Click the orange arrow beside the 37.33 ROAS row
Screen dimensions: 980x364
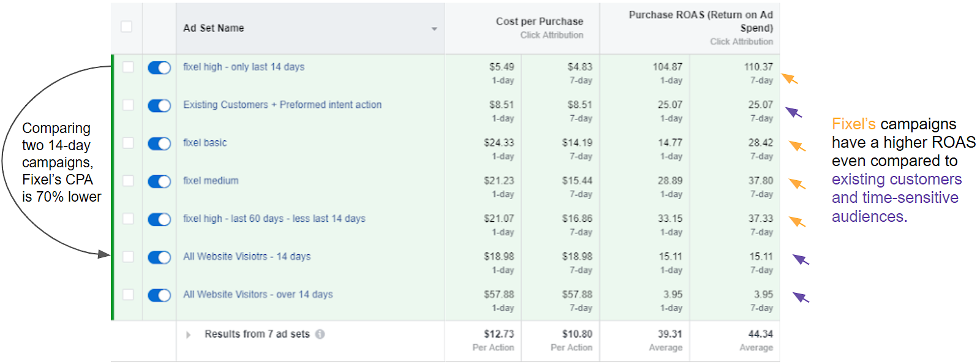point(797,222)
